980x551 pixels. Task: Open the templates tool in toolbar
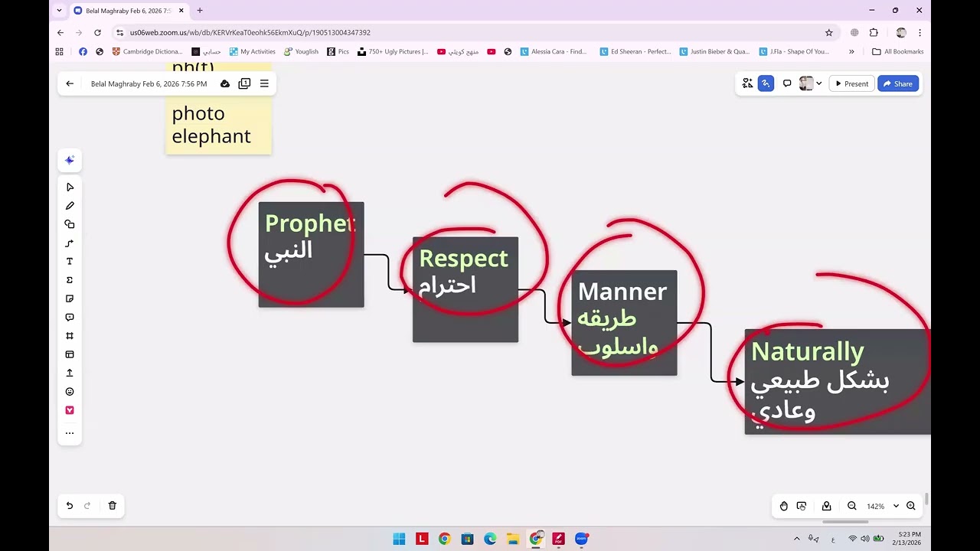[70, 354]
